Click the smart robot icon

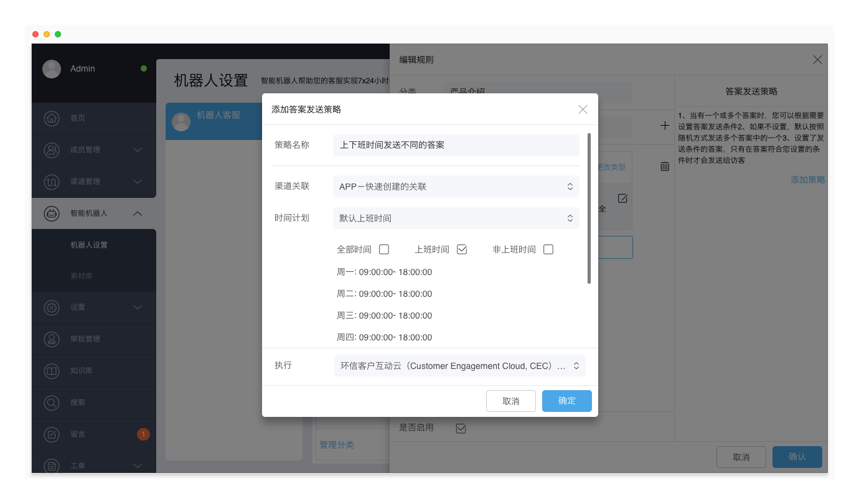[x=52, y=213]
